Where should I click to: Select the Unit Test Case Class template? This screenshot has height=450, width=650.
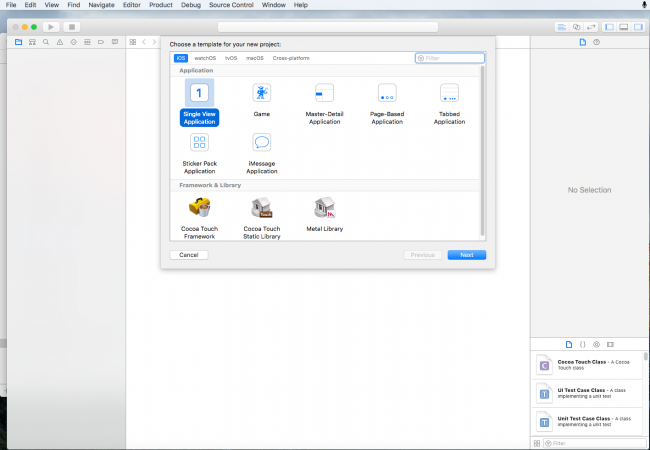(587, 421)
